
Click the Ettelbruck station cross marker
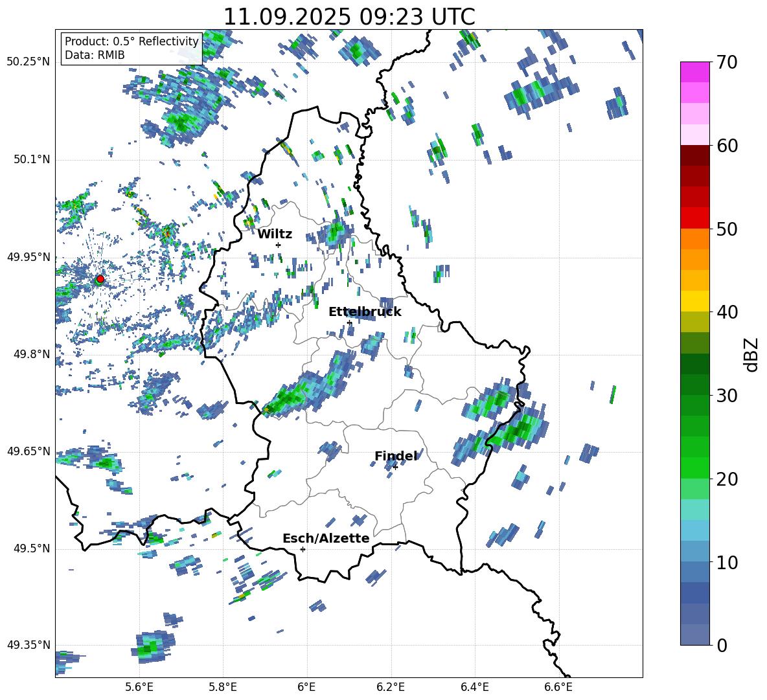click(x=349, y=322)
